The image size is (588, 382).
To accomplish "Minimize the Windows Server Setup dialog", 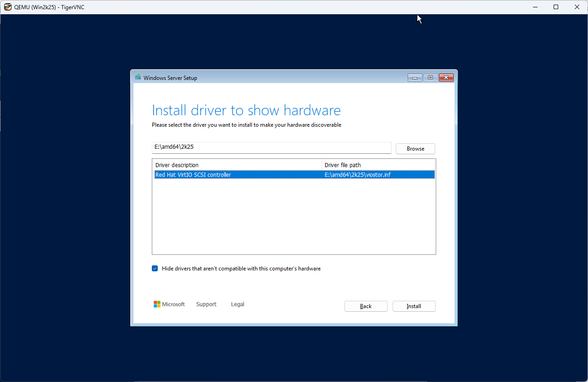I will tap(415, 78).
